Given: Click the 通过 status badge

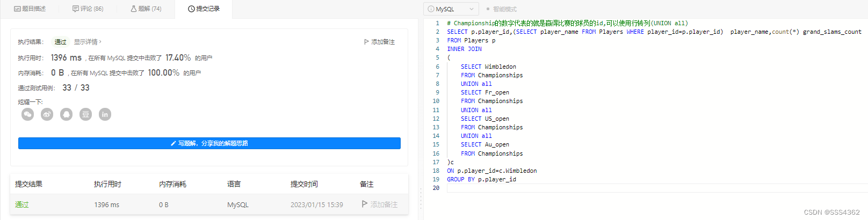Looking at the screenshot, I should point(60,42).
